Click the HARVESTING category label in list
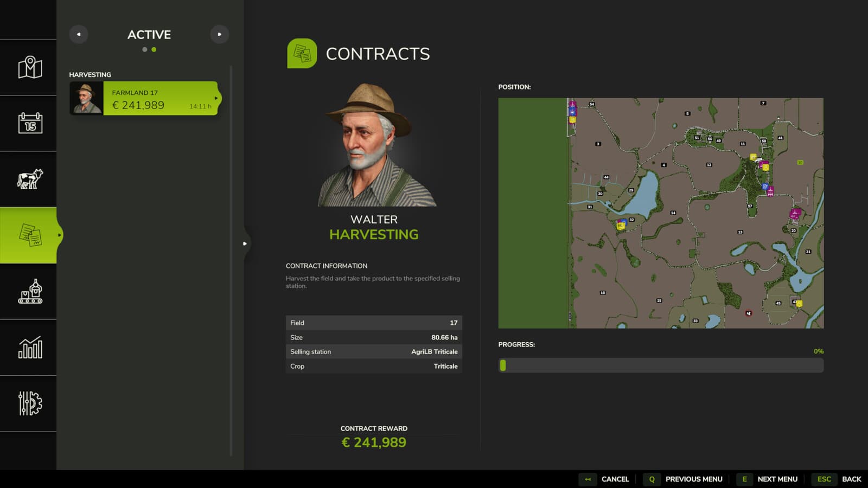 click(90, 75)
